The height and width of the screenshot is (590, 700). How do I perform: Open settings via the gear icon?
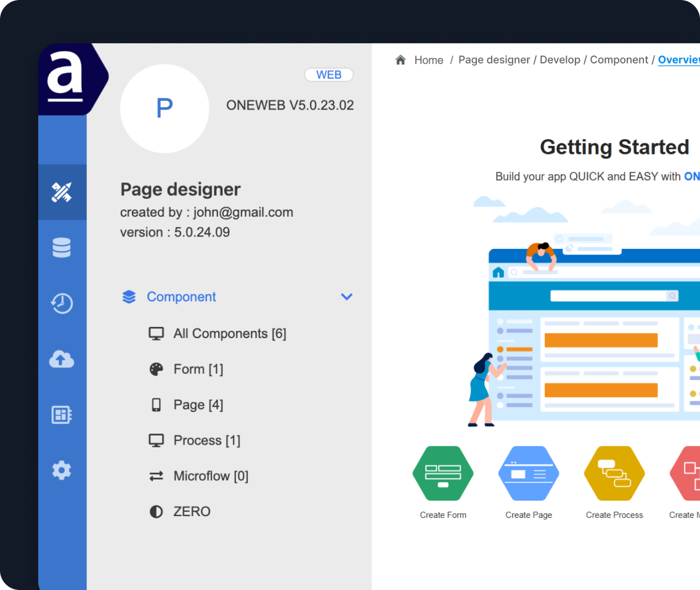pyautogui.click(x=62, y=470)
